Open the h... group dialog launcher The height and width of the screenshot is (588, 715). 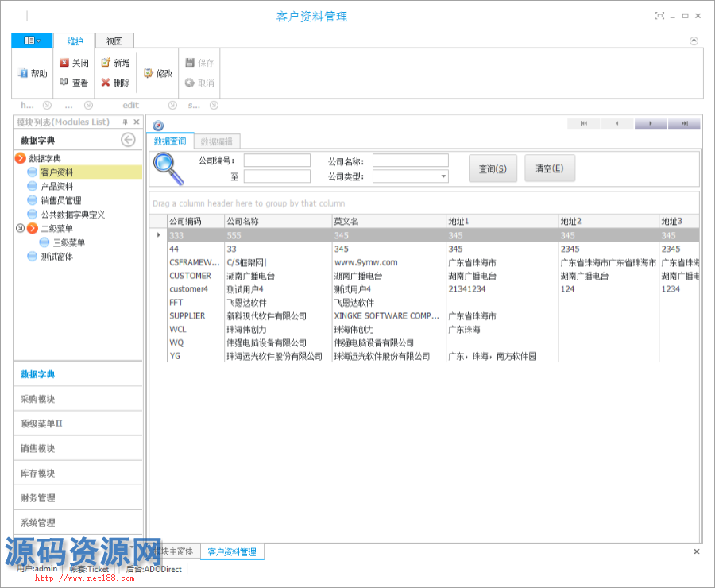[47, 106]
